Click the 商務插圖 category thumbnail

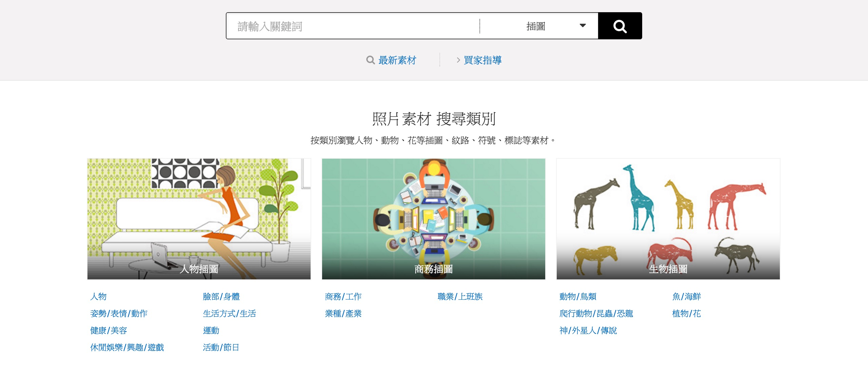[x=433, y=219]
